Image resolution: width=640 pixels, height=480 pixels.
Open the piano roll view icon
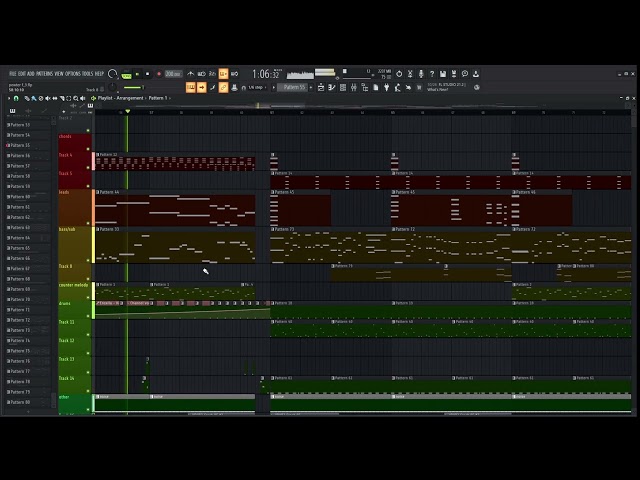point(332,87)
